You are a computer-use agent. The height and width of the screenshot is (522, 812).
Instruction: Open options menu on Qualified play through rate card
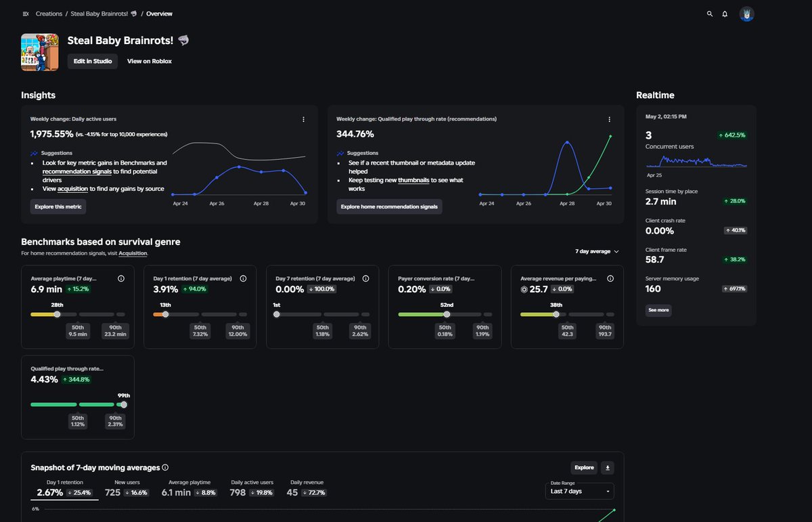609,119
